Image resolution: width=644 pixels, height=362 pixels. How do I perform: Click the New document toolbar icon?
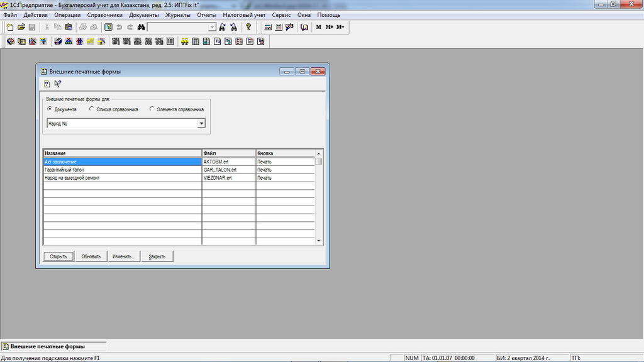[10, 27]
